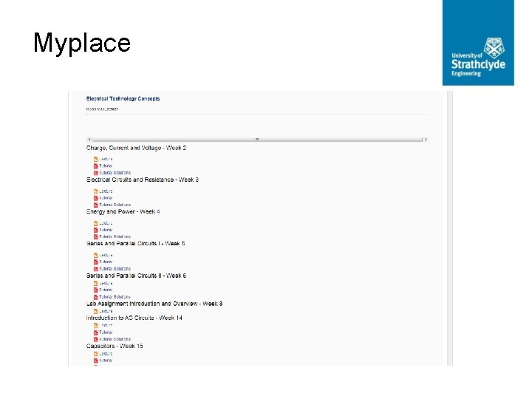Screen dimensions: 532x399
Task: Click the Lecture icon under Energy and Power
Action: (x=96, y=223)
